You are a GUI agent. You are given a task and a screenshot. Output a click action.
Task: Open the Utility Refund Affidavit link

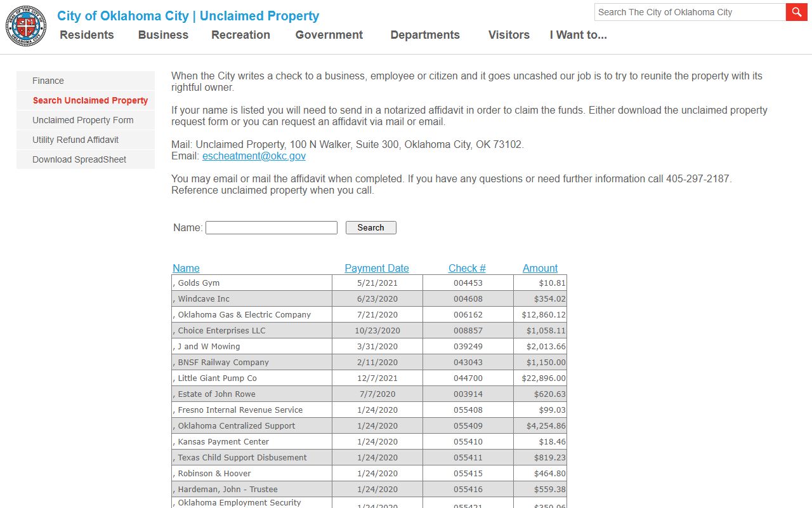[x=86, y=140]
